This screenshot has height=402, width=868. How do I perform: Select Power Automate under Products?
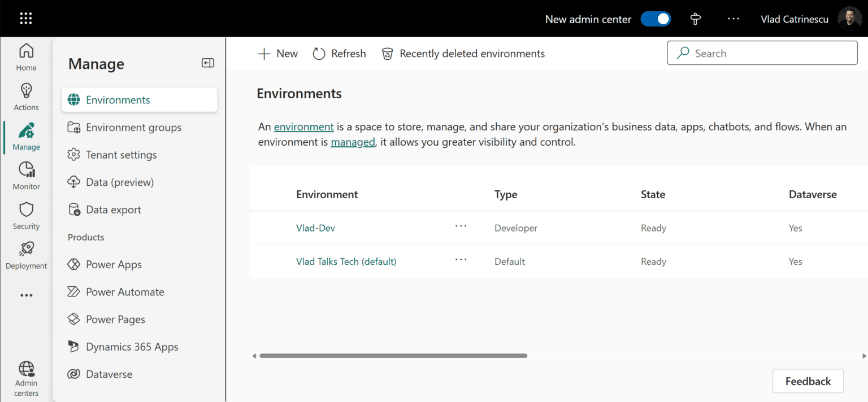pos(125,291)
